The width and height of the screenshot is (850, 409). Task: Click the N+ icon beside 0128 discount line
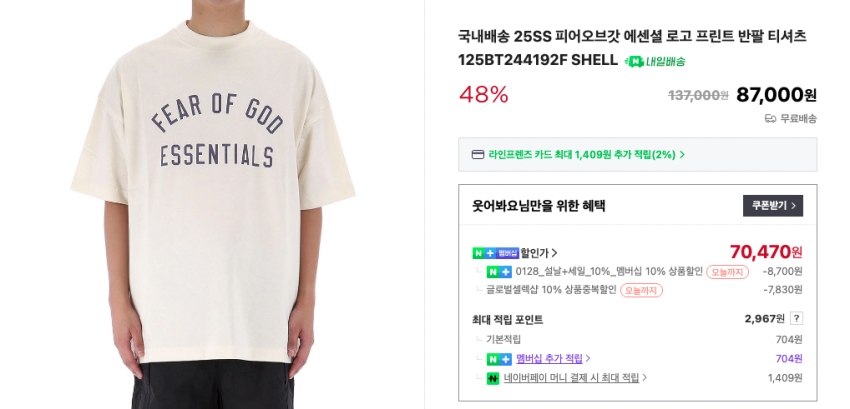click(499, 272)
